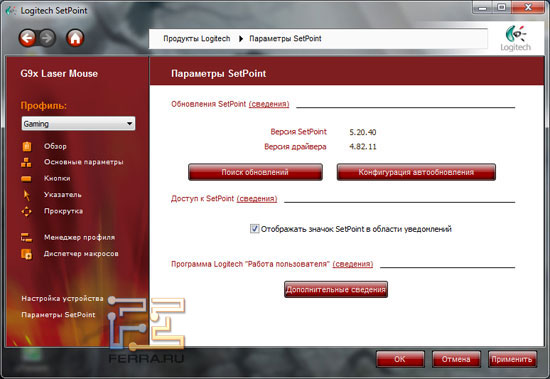Click Параметры SetPoint in the breadcrumb
This screenshot has width=550, height=379.
tap(285, 39)
